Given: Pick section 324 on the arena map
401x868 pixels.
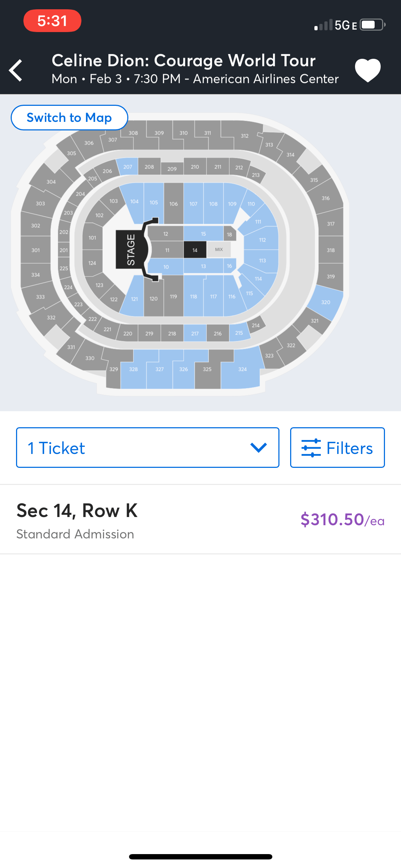Looking at the screenshot, I should coord(242,370).
